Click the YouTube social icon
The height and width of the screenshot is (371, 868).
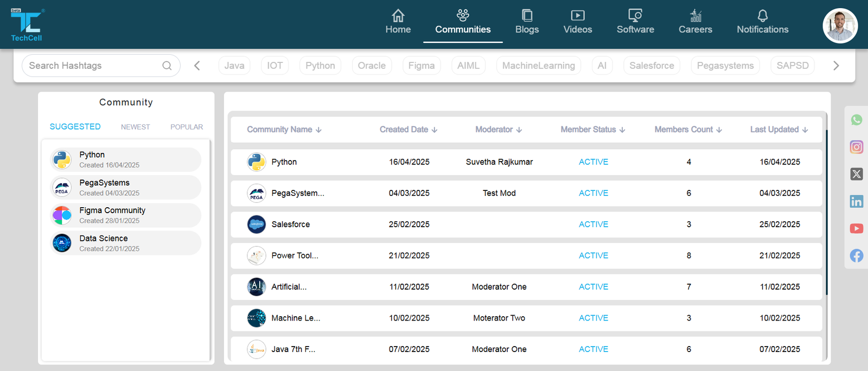[856, 228]
